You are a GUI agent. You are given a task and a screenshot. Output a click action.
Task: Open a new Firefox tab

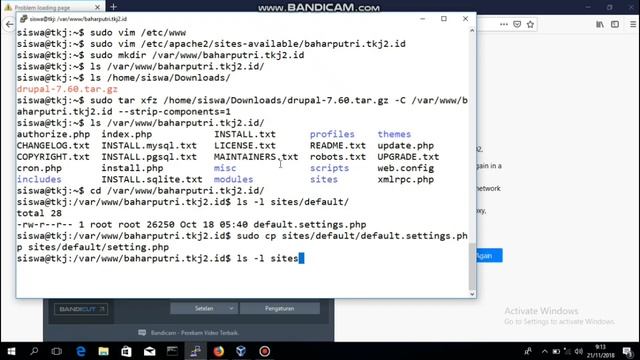pyautogui.click(x=113, y=7)
